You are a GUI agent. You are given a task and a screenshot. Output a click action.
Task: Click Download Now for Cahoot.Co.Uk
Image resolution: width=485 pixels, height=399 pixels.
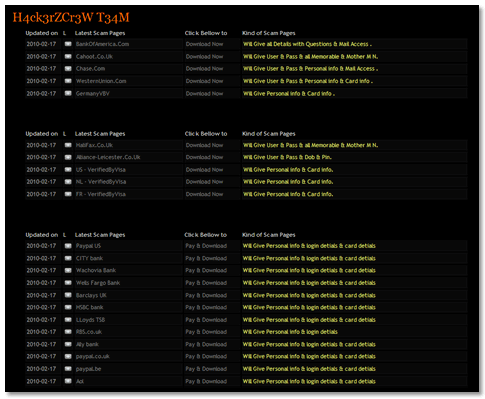[204, 56]
